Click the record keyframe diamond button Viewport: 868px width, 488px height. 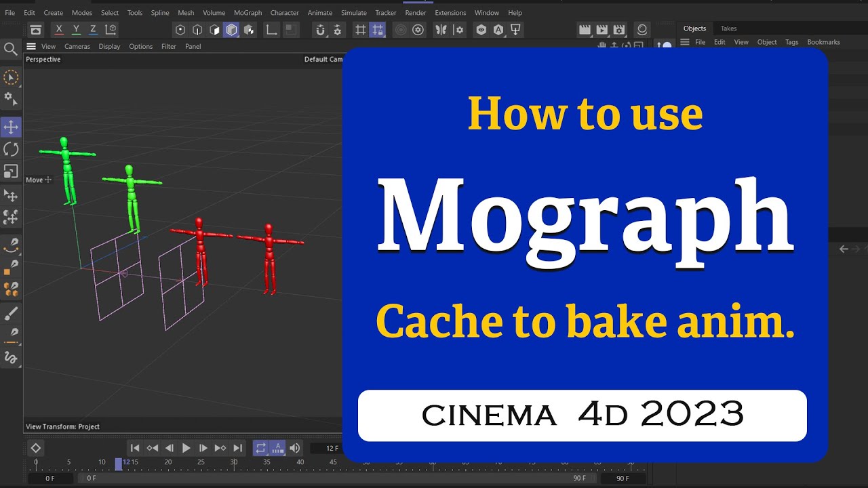(36, 448)
